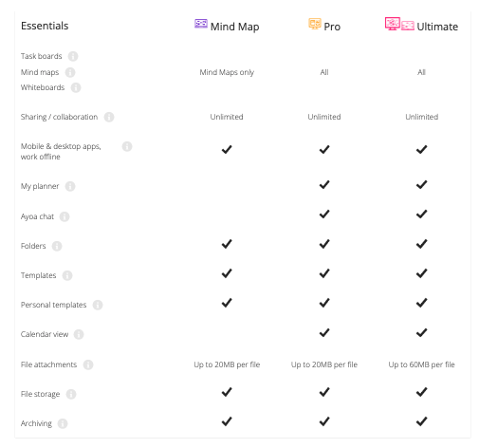Click the pink Ultimate plan icon
Screen dimensions: 479x448
(399, 24)
